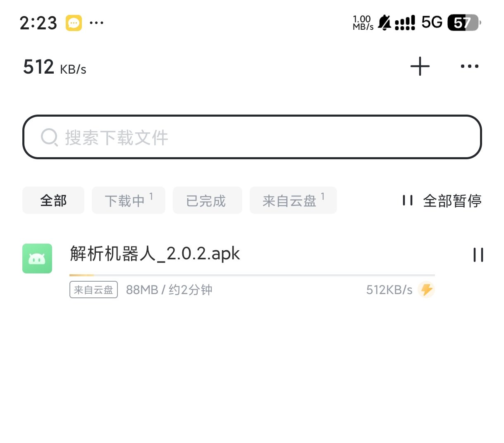The width and height of the screenshot is (504, 443).
Task: Switch to the 下载中 tab
Action: click(x=129, y=201)
